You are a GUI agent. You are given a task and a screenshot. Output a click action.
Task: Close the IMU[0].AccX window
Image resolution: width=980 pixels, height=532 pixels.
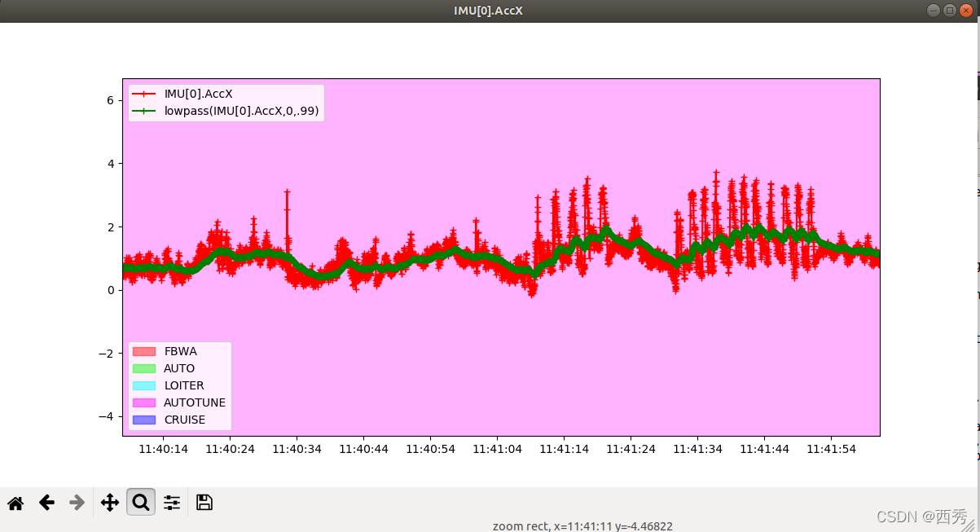click(x=966, y=11)
